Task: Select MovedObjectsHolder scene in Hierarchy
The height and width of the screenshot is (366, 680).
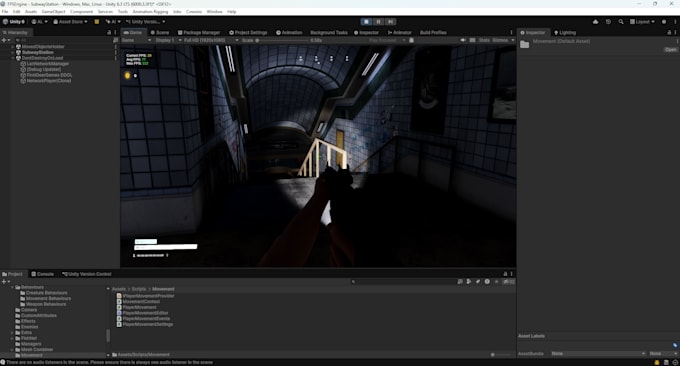Action: click(43, 47)
